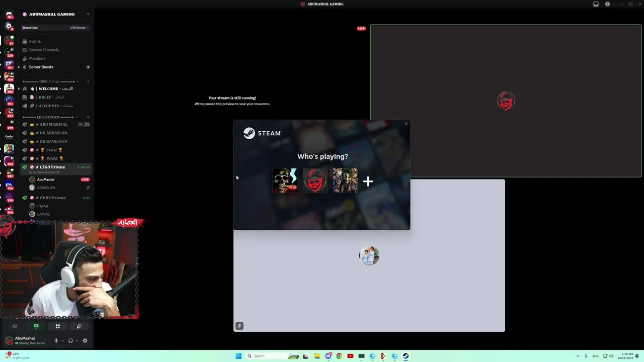Click AbuMashal user in CSGO Private
The height and width of the screenshot is (362, 644).
[x=46, y=179]
